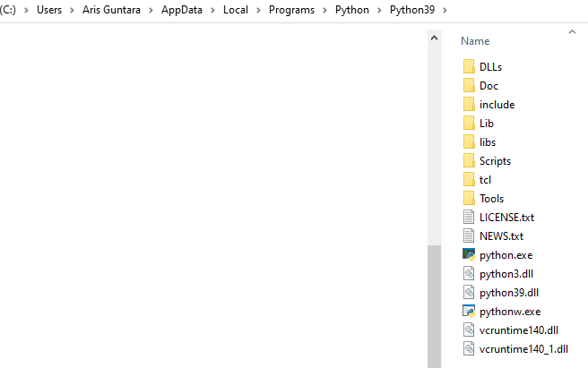
Task: Go to AppData in the breadcrumb path
Action: [x=182, y=10]
